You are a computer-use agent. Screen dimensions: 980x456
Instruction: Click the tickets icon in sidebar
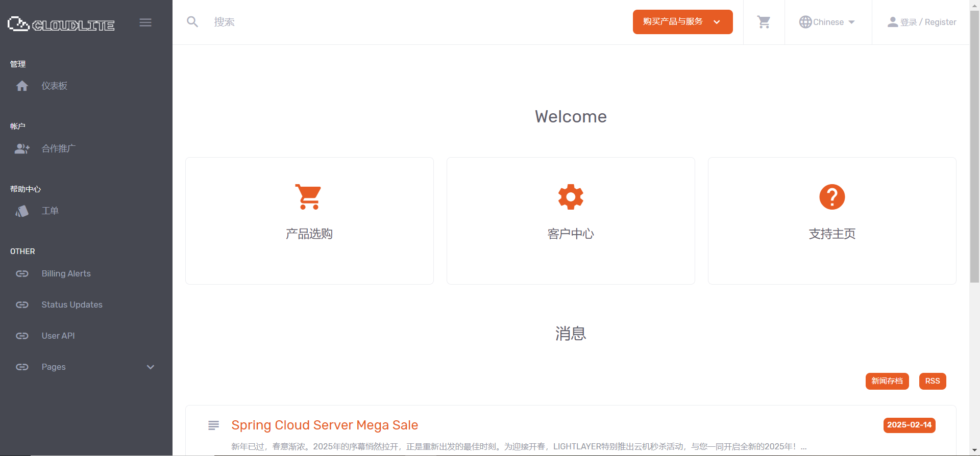[22, 211]
